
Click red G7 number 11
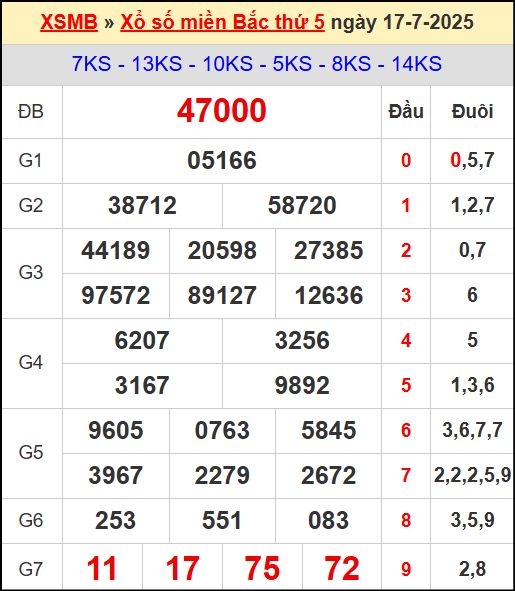tap(102, 568)
